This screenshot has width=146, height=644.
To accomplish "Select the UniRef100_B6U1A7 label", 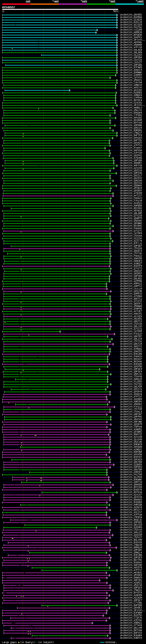I will [x=131, y=359].
